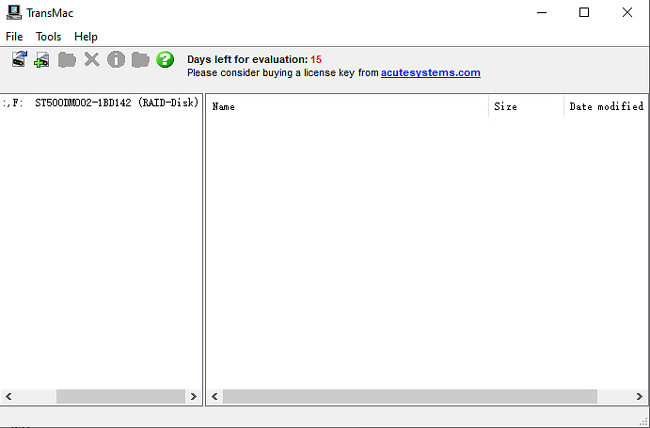This screenshot has height=428, width=650.
Task: Open the Help menu
Action: pyautogui.click(x=86, y=36)
